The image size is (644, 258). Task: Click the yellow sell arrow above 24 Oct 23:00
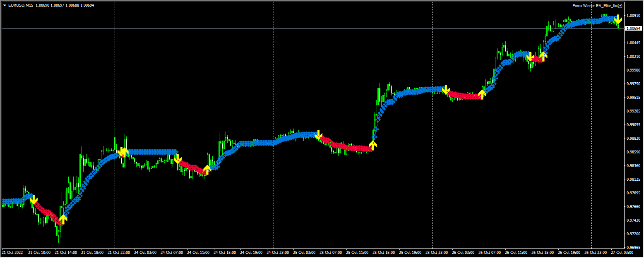tap(319, 134)
